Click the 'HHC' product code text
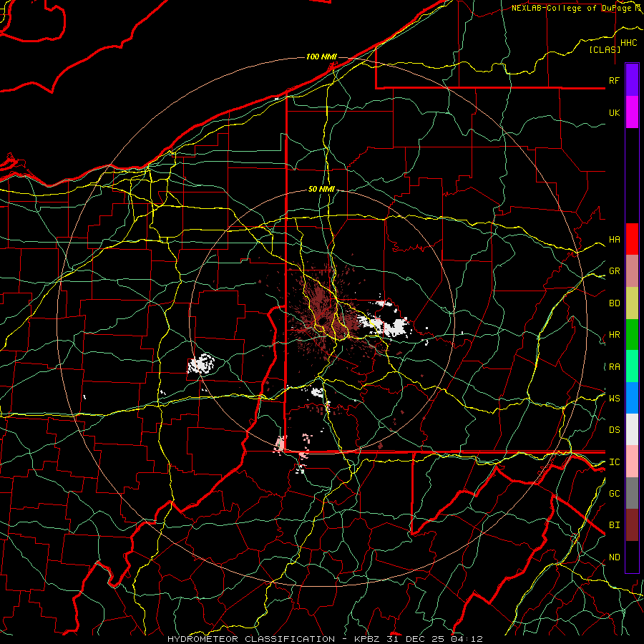The image size is (644, 644). tap(628, 43)
